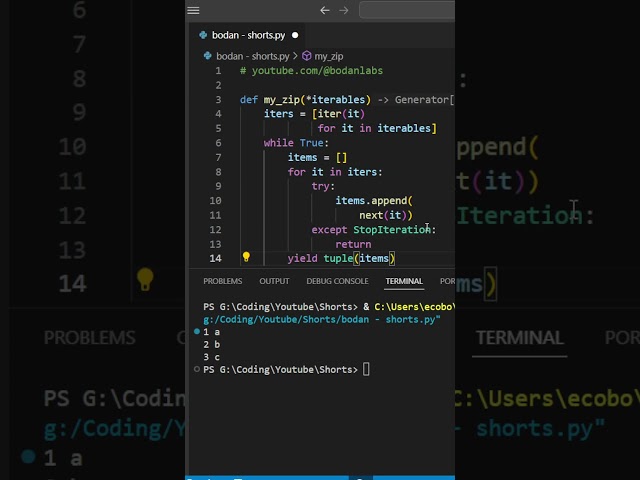
Task: Click the unsaved dot on shorts.py tab
Action: (x=295, y=36)
